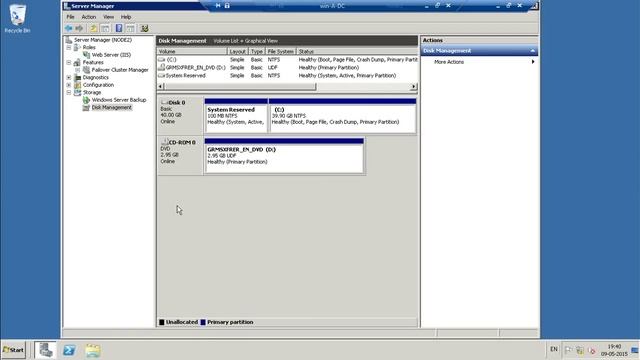Click More Actions in the Actions pane
The height and width of the screenshot is (360, 640).
[449, 62]
